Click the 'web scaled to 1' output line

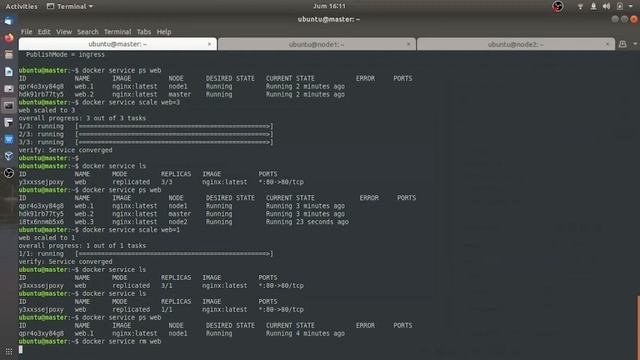point(47,238)
